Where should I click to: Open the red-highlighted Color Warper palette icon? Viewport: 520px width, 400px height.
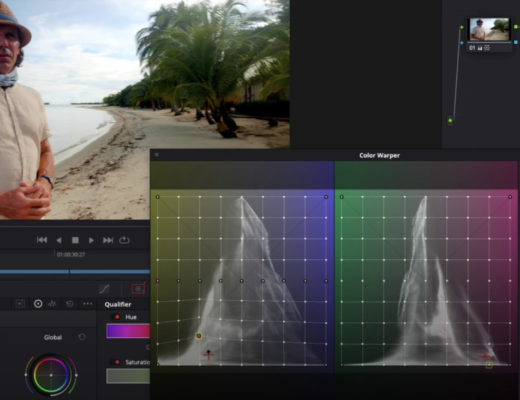click(138, 289)
